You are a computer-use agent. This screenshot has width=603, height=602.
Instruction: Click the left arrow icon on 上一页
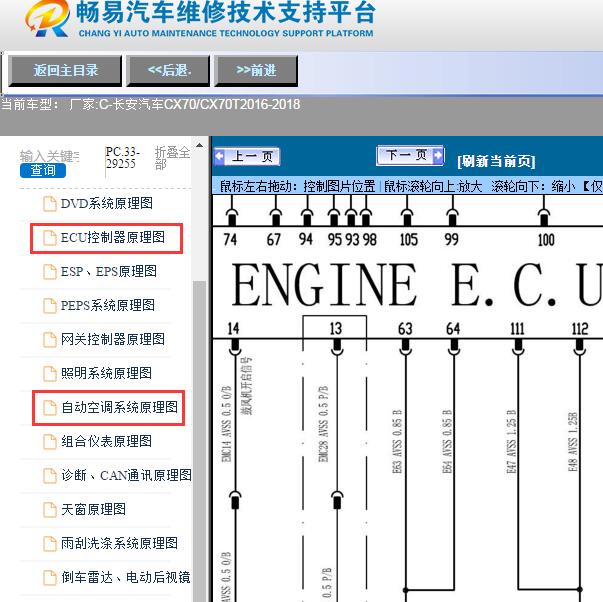point(220,157)
